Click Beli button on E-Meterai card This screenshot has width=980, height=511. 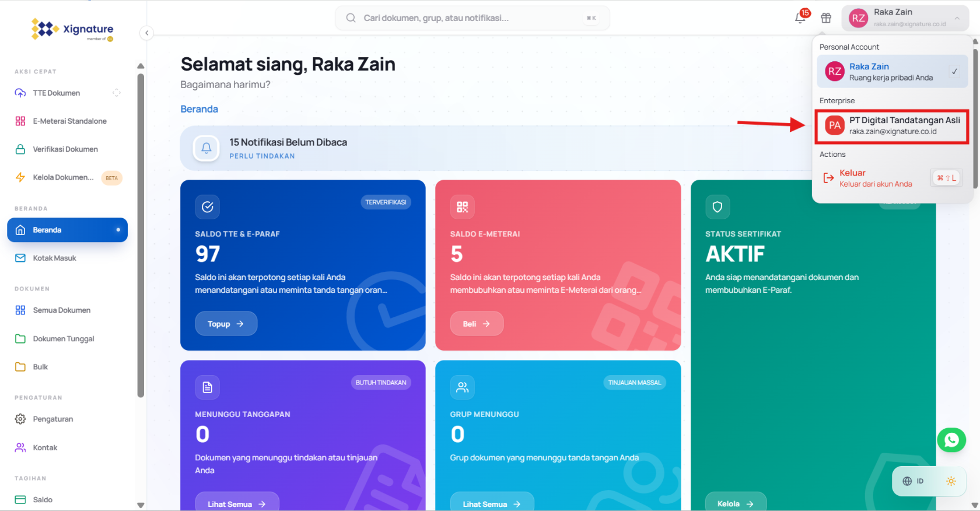(477, 324)
